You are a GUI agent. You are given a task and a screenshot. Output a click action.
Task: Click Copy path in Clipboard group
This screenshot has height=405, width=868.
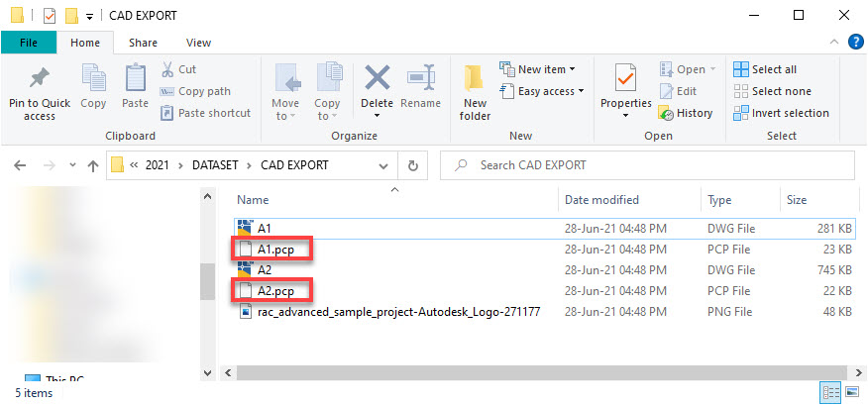[x=195, y=91]
